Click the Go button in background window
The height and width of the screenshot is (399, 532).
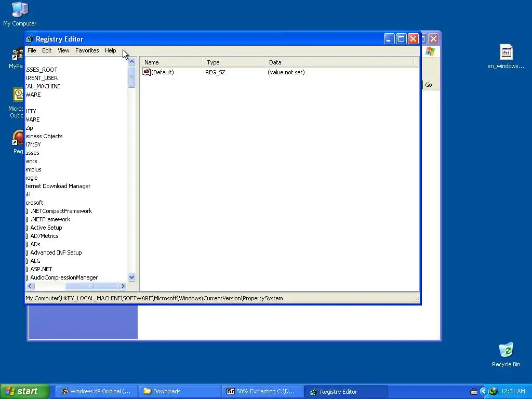point(429,85)
